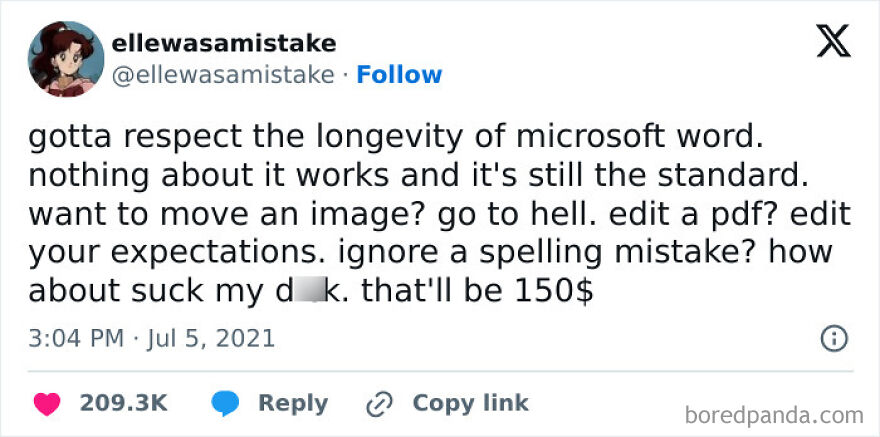Screen dimensions: 880x437
Task: Click the X logo icon
Action: [833, 40]
